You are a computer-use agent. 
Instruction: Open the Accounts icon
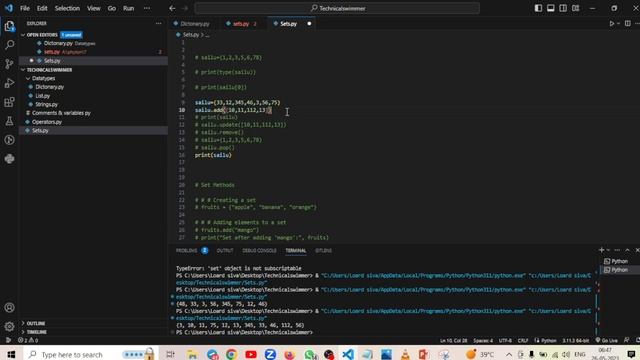point(9,308)
